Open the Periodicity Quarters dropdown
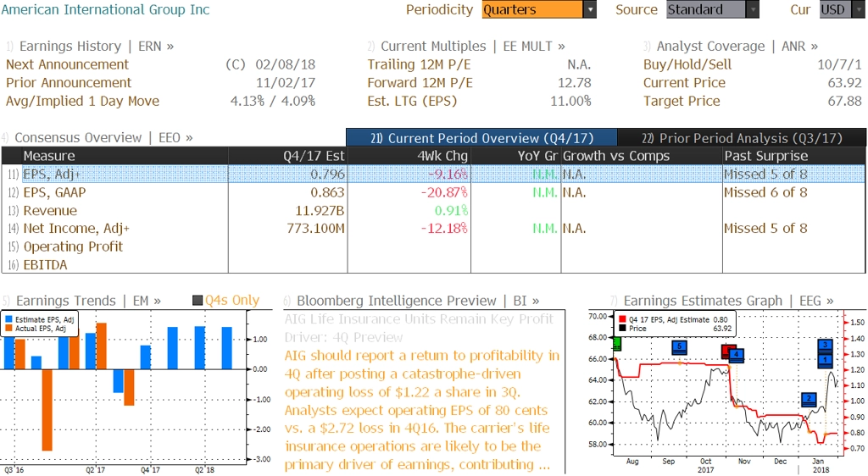The image size is (868, 476). pos(538,9)
